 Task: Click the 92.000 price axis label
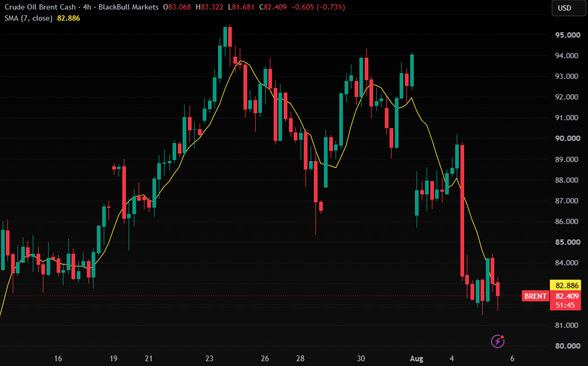[567, 97]
